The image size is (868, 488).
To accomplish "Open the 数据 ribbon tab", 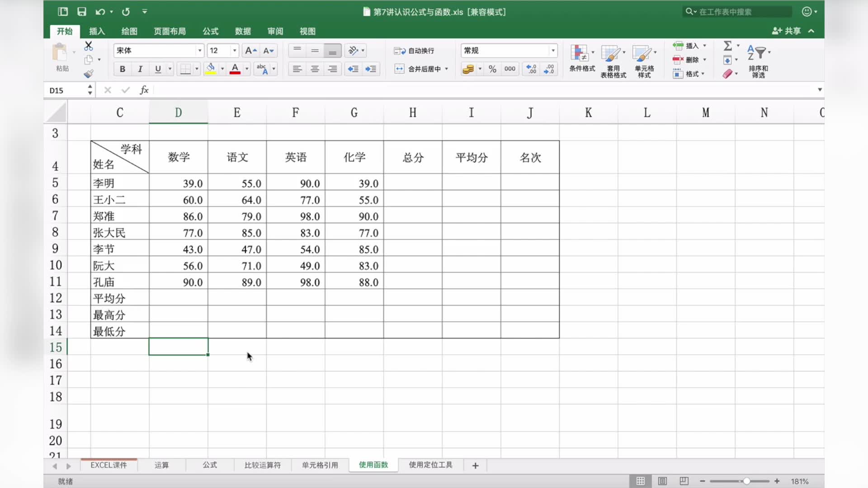I will (x=243, y=31).
